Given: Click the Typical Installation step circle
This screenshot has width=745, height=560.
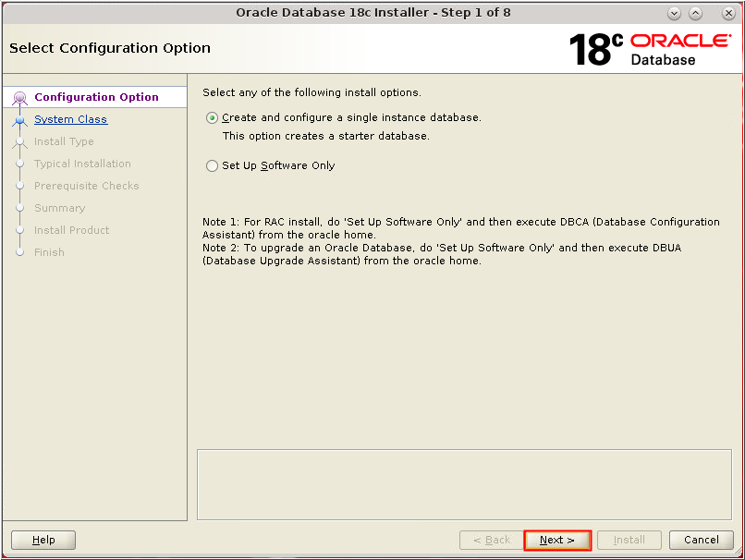Looking at the screenshot, I should pyautogui.click(x=20, y=164).
